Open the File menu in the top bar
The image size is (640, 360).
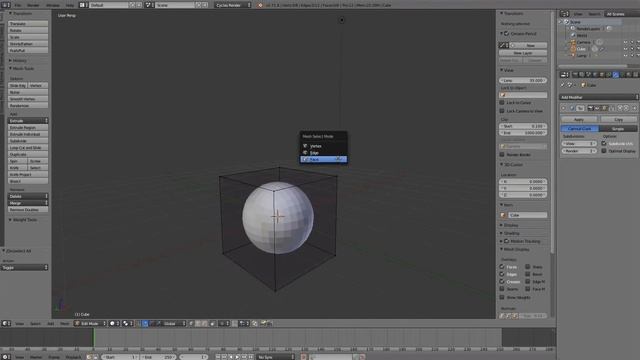[x=18, y=5]
